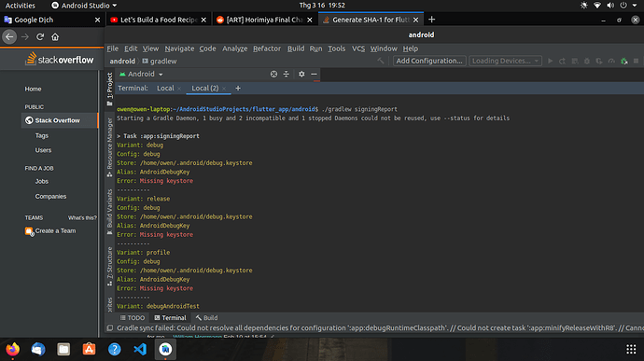
Task: Click the Run app play icon
Action: tap(551, 61)
